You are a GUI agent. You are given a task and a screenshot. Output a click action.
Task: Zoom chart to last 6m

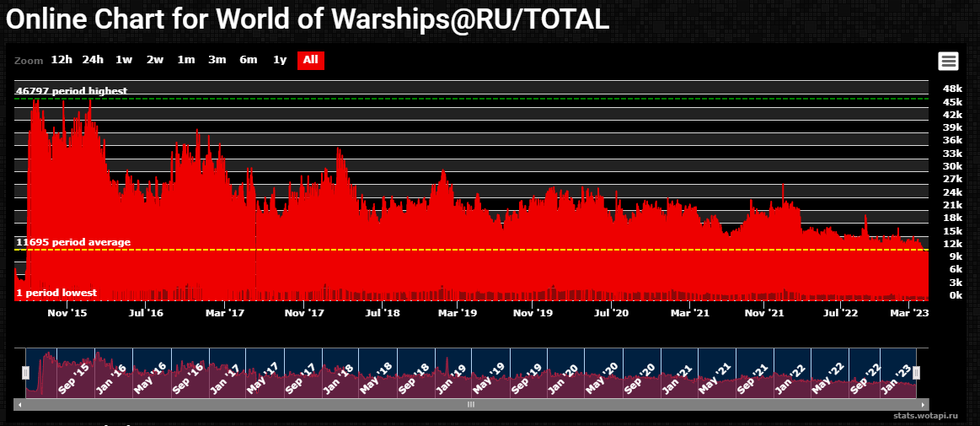pyautogui.click(x=248, y=60)
